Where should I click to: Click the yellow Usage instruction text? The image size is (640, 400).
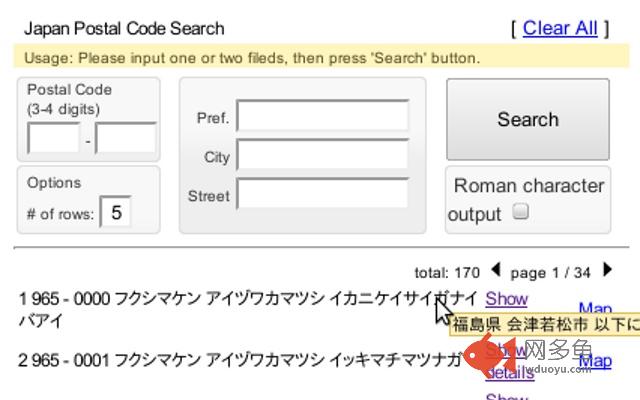[x=252, y=58]
